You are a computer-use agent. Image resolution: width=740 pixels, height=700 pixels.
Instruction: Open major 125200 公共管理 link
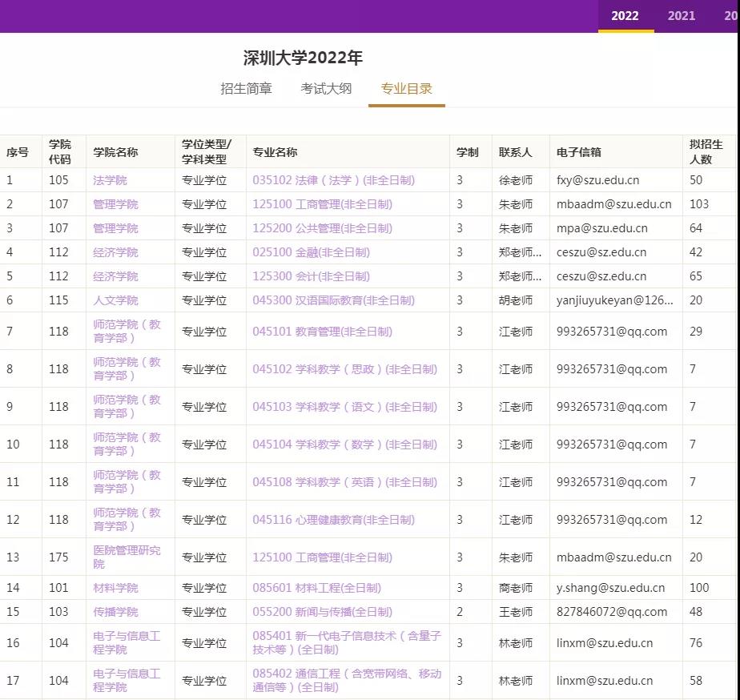click(322, 228)
